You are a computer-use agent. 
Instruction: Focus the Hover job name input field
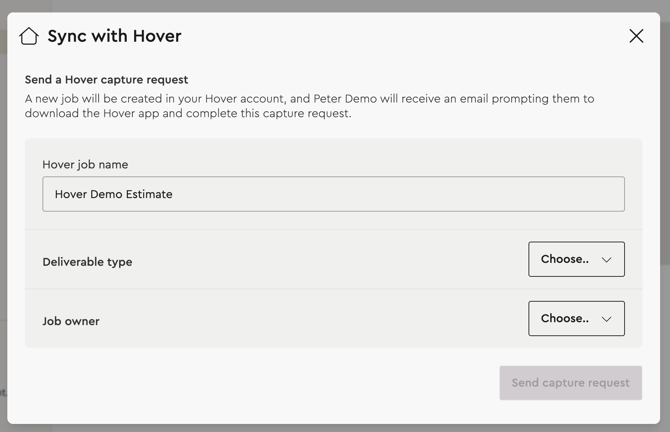pos(333,194)
